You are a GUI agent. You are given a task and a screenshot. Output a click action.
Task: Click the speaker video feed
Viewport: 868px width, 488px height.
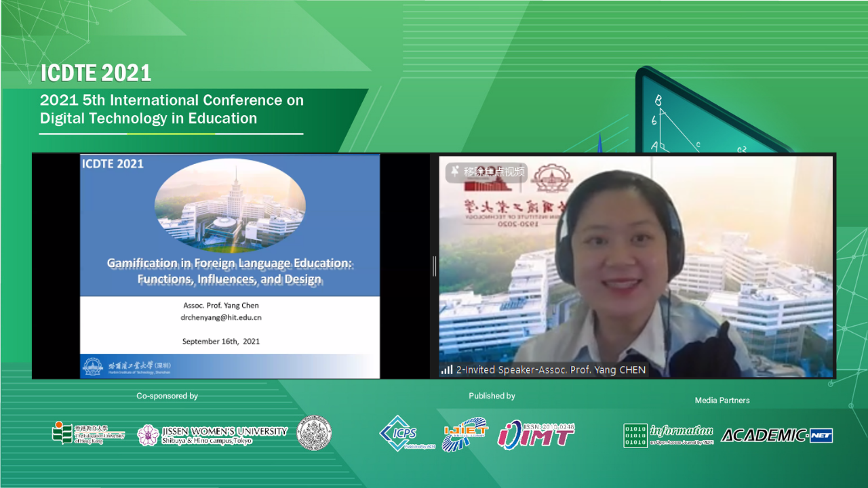(636, 266)
